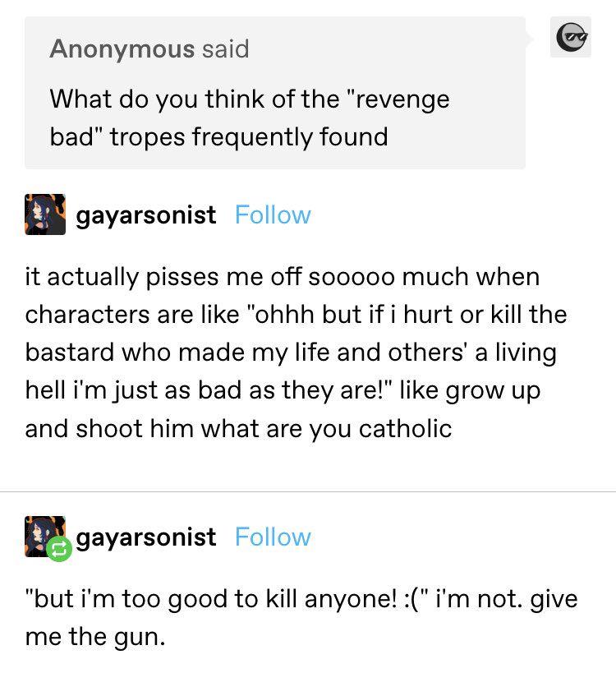
Task: Open gayarsonist blog from bottom username
Action: [146, 537]
